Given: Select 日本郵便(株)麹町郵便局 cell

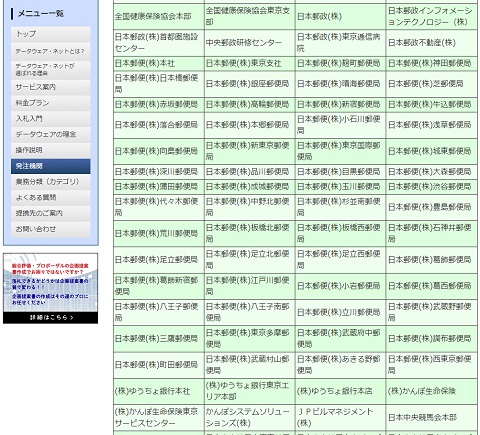Looking at the screenshot, I should click(x=340, y=63).
